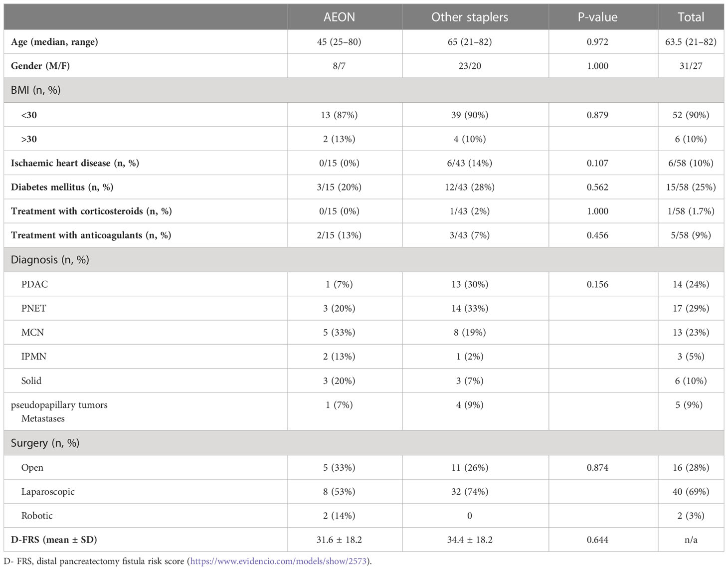Select Treatment with anticoagulants row label

click(x=91, y=235)
